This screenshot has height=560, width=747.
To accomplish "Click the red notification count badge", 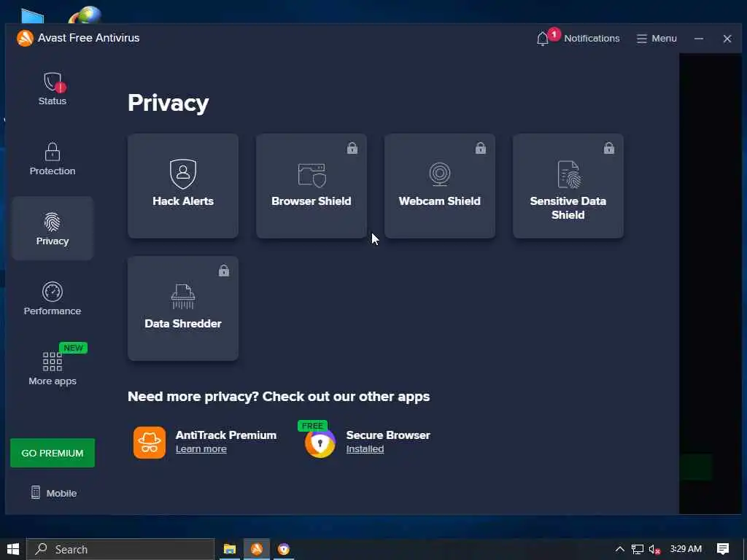I will click(x=554, y=34).
